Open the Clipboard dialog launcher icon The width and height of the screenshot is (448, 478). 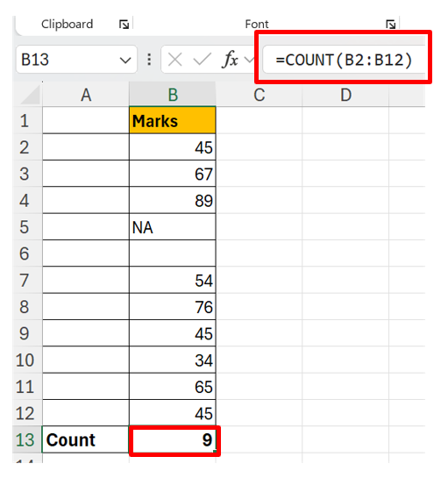pos(124,25)
